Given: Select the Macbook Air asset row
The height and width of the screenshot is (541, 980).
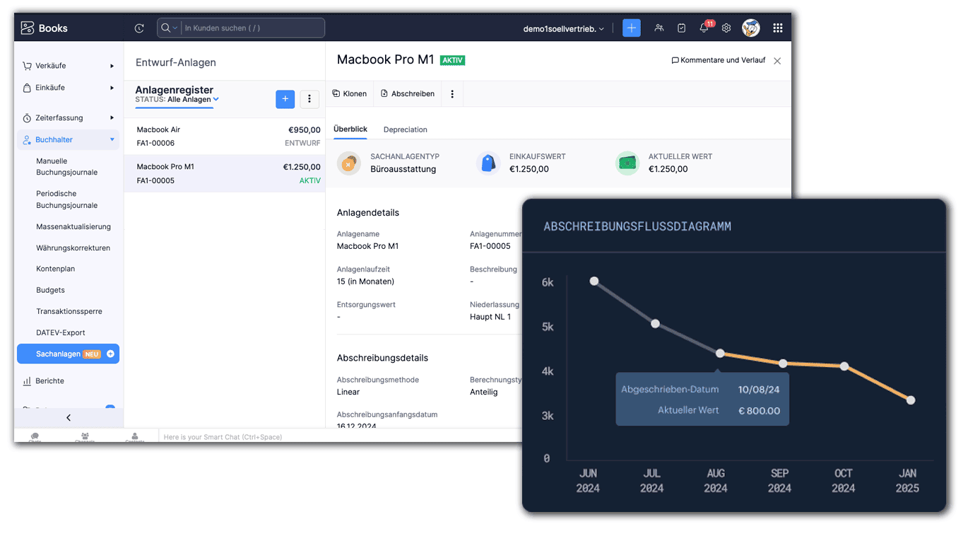Looking at the screenshot, I should click(225, 136).
